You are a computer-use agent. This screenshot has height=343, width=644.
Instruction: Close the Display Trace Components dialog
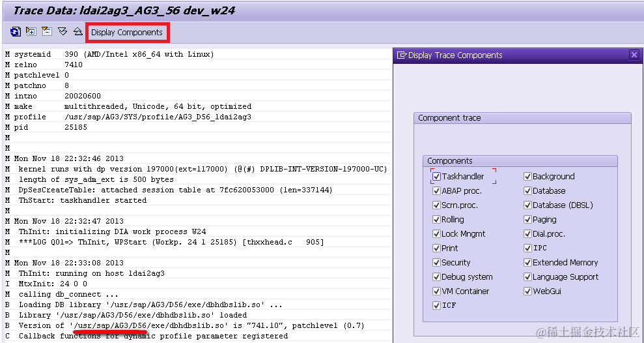pyautogui.click(x=634, y=55)
